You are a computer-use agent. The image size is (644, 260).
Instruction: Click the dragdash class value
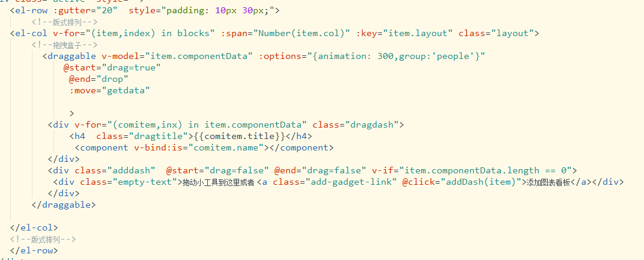375,124
